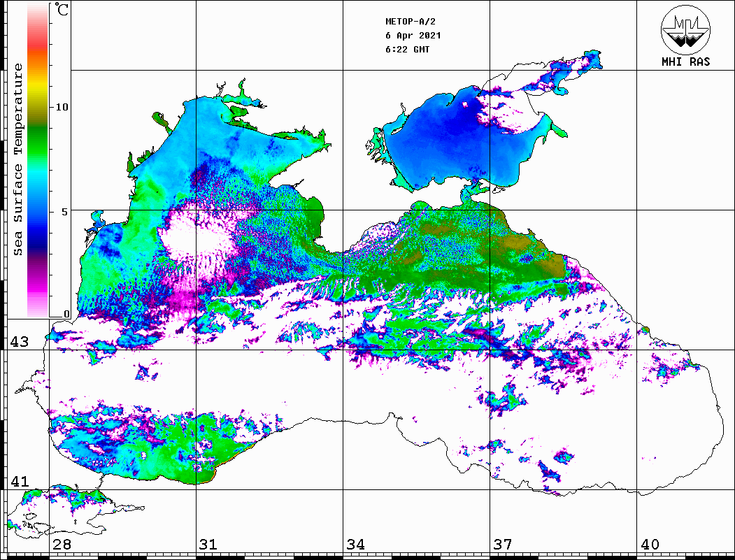Click the longitude label '40'

649,544
